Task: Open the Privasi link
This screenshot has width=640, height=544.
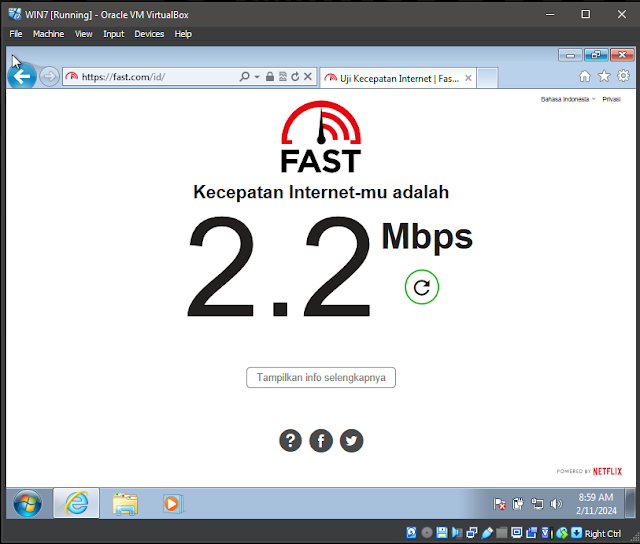Action: point(611,99)
